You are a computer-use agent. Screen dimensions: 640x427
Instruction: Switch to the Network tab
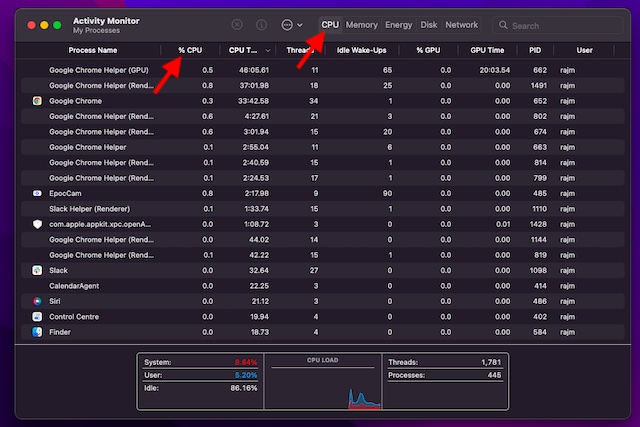click(x=461, y=25)
